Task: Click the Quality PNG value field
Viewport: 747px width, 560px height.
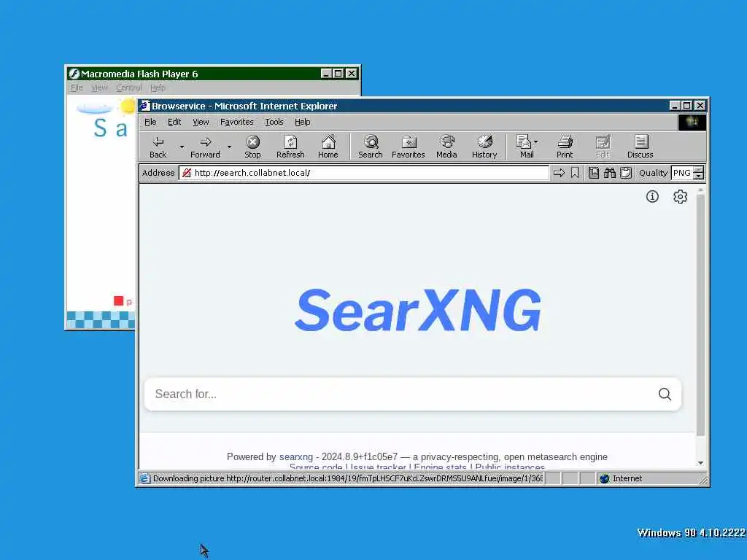Action: tap(682, 173)
